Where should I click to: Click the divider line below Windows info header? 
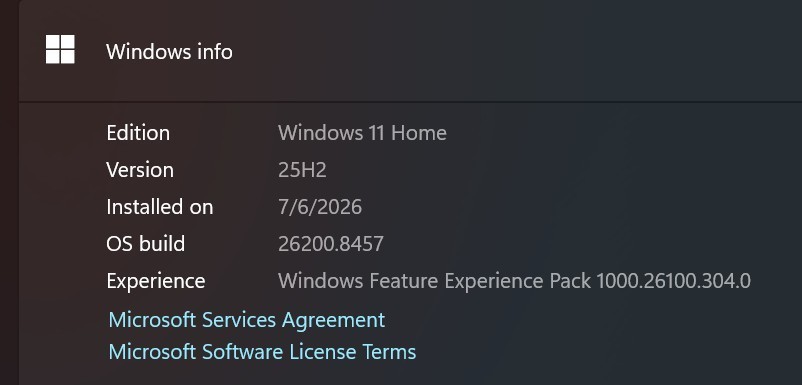(410, 102)
